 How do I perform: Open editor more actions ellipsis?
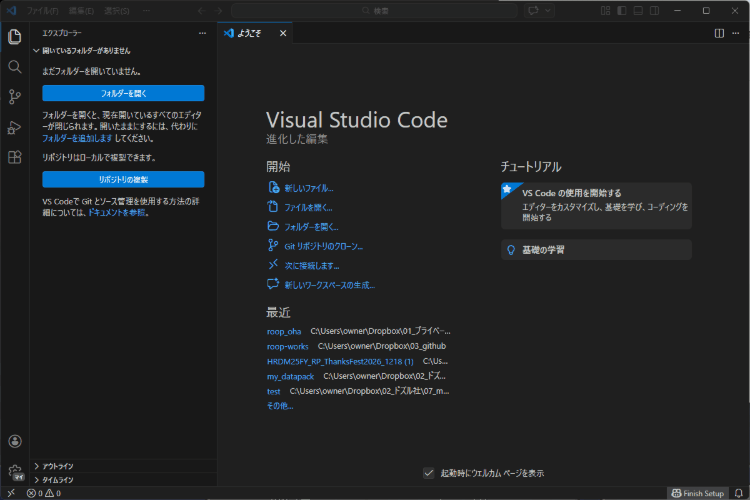pos(736,33)
